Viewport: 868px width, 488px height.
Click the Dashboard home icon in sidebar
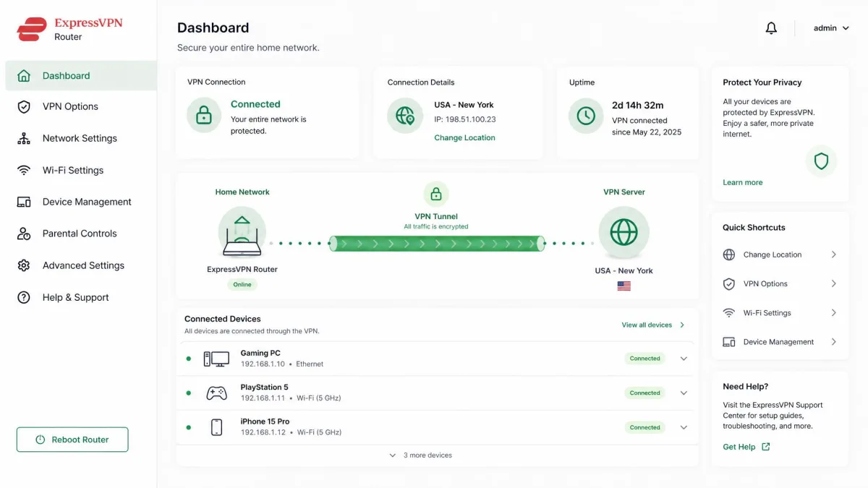(24, 76)
